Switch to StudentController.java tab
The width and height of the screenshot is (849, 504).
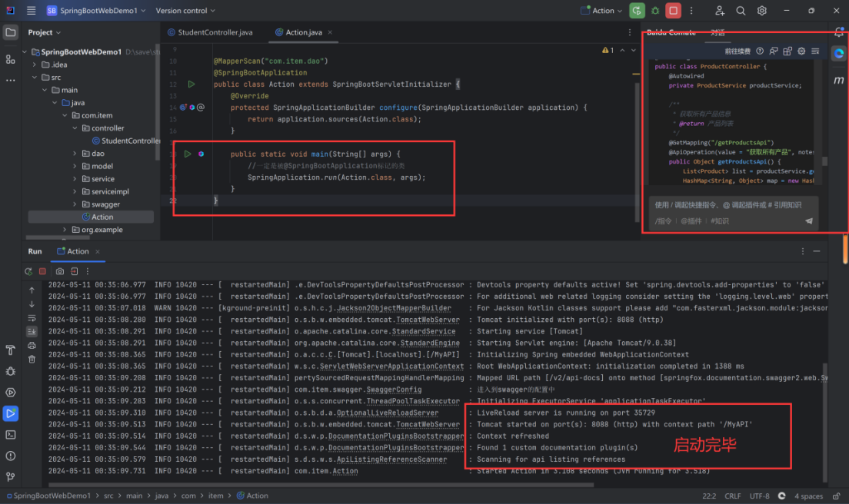pyautogui.click(x=210, y=32)
